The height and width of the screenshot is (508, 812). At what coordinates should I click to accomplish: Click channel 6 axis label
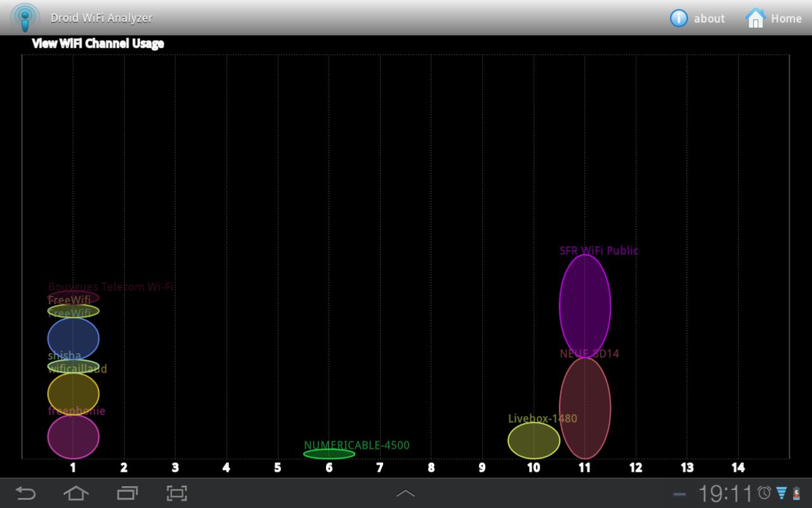tap(329, 468)
